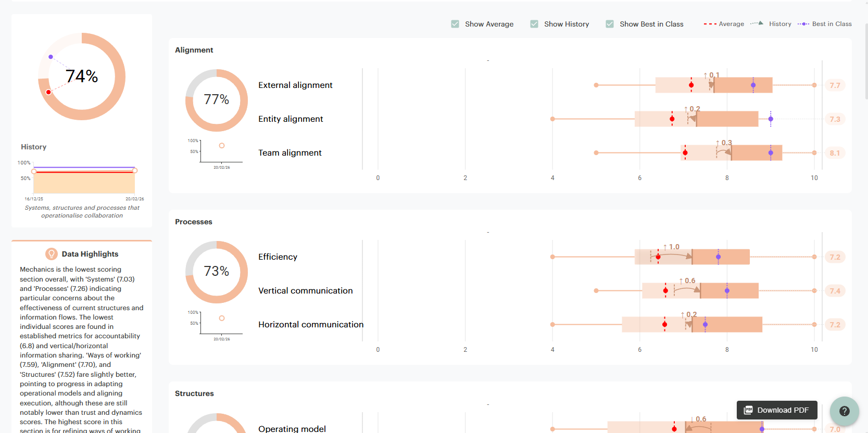This screenshot has width=868, height=433.
Task: Click the 'Horizontal communication' label
Action: (311, 324)
